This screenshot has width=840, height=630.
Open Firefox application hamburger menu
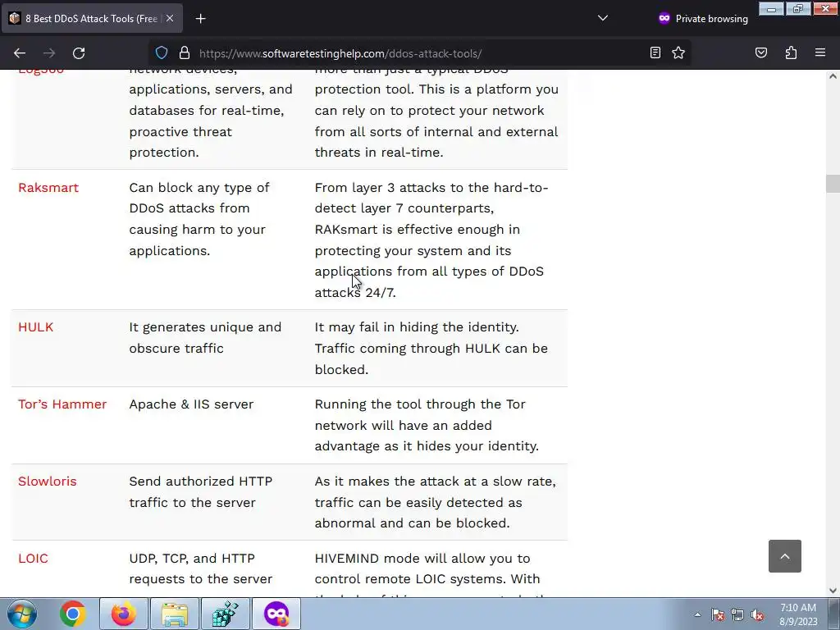point(820,52)
